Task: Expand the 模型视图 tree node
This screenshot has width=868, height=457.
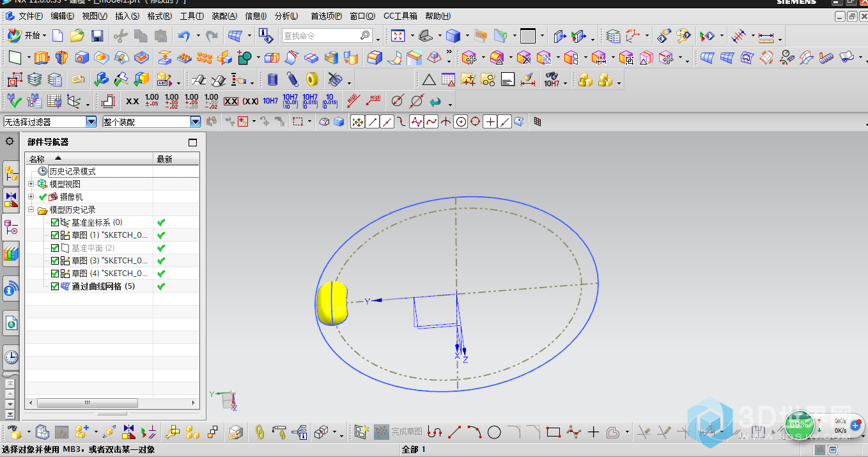Action: coord(31,184)
